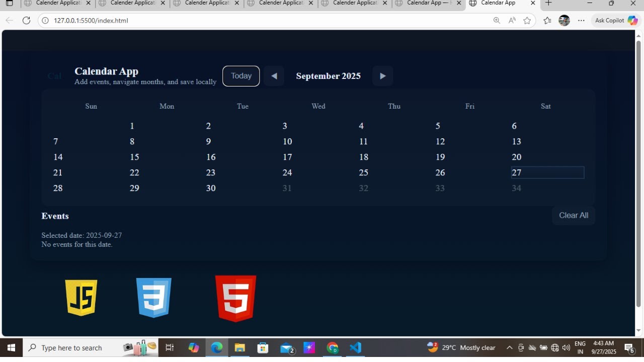Open Google Chrome from taskbar
Image resolution: width=644 pixels, height=362 pixels.
(332, 347)
